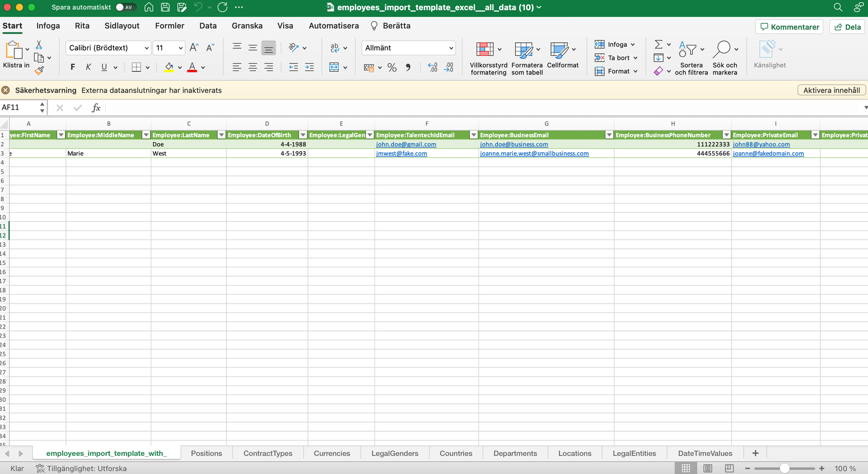
Task: Click Aktivera innehåll button
Action: 831,91
